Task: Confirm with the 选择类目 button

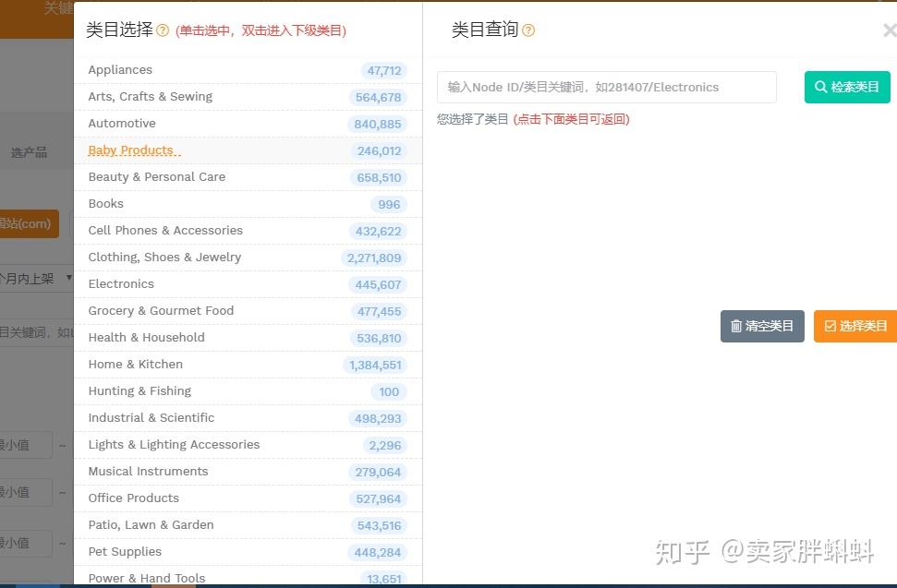Action: pos(855,326)
